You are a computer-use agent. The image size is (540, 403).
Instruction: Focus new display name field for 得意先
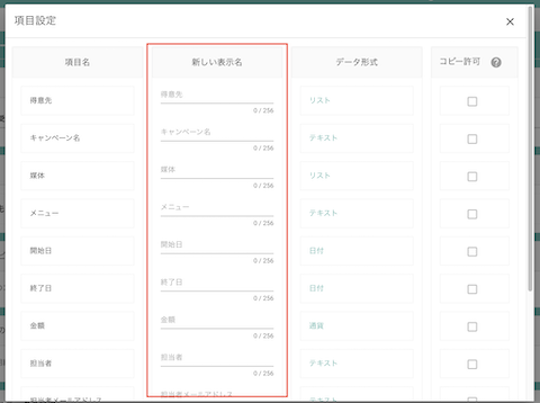[x=217, y=95]
